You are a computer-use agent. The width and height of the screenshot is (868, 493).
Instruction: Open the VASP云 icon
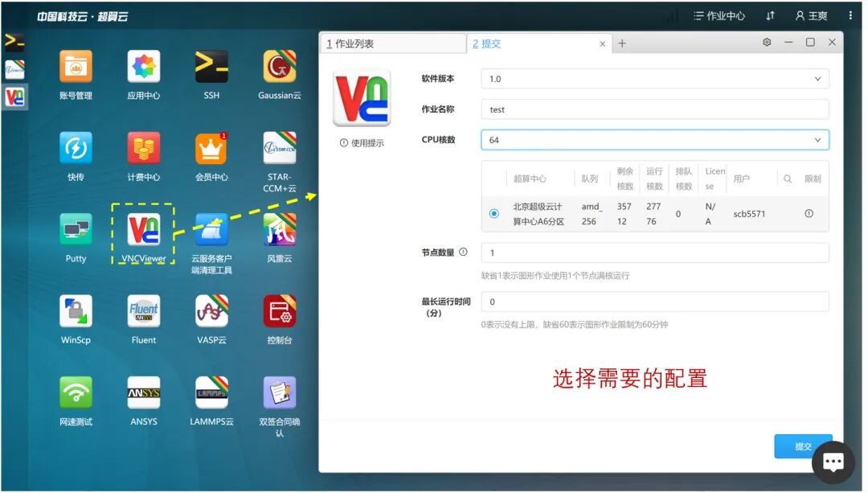click(x=211, y=310)
